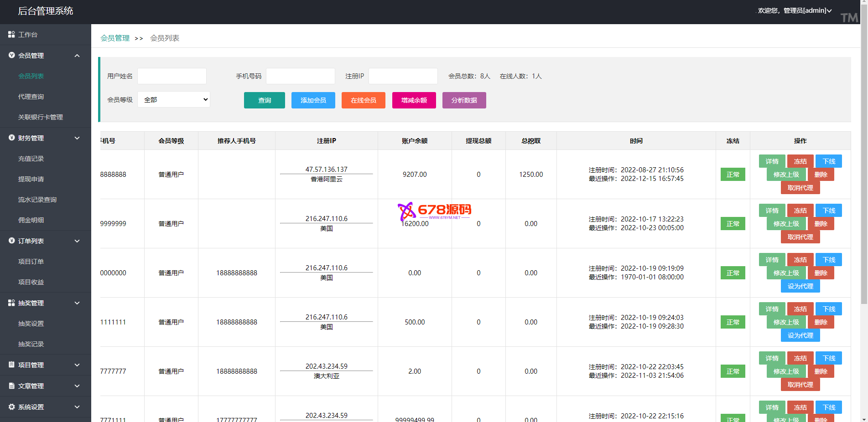Click the 用户姓名 input field
Viewport: 868px width, 422px height.
pyautogui.click(x=172, y=76)
